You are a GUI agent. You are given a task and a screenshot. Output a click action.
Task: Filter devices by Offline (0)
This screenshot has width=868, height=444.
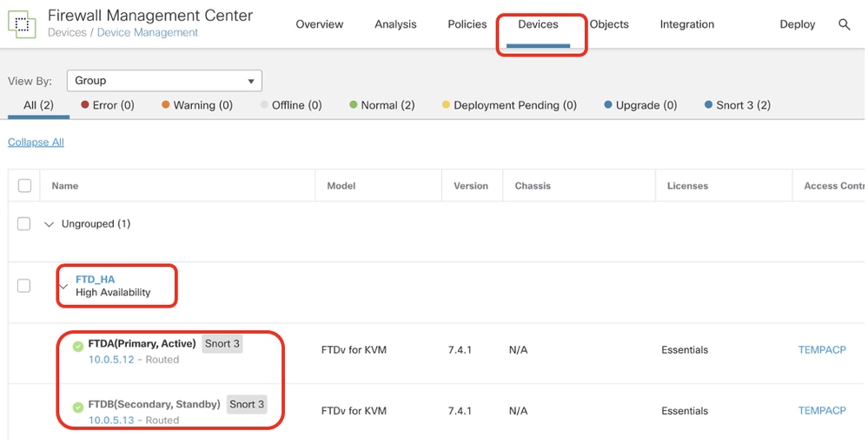[x=291, y=105]
